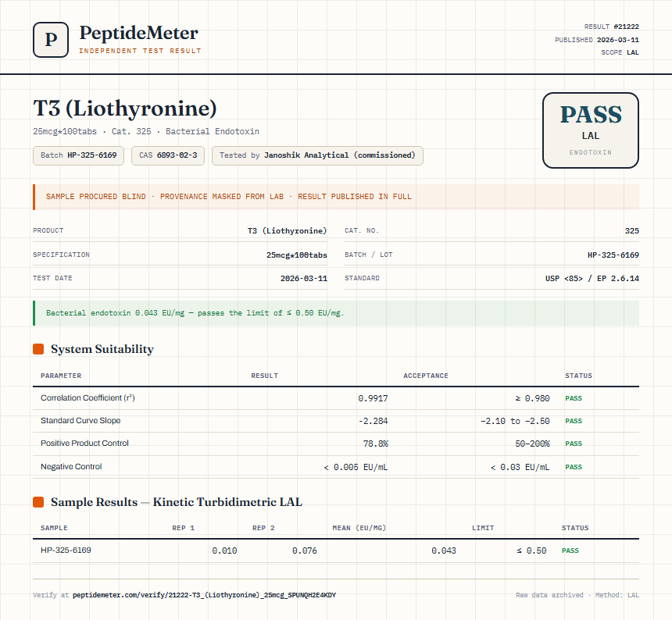Click the PUBLISHED 2026-03-11 header date
Image resolution: width=672 pixels, height=620 pixels.
click(596, 40)
